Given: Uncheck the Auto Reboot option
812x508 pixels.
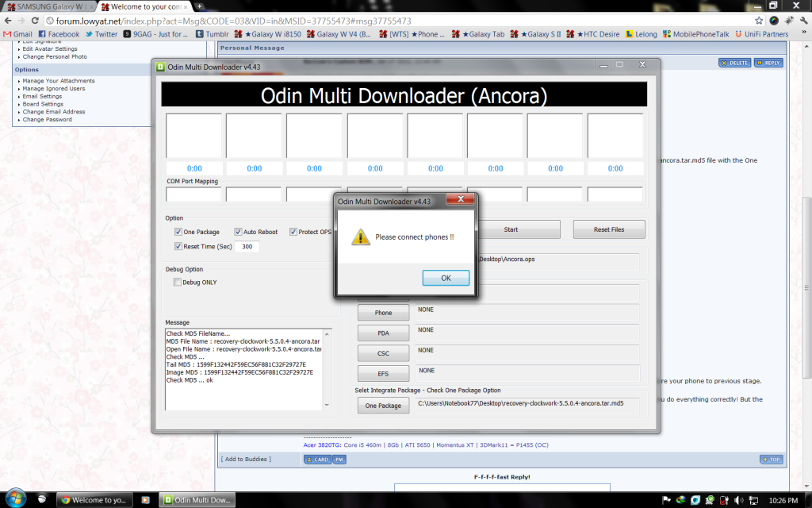Looking at the screenshot, I should point(238,232).
